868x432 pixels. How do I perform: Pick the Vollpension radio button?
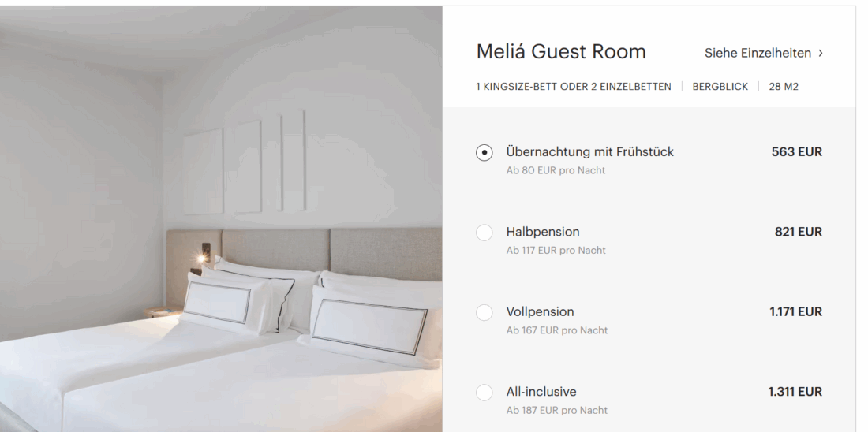[x=485, y=312]
